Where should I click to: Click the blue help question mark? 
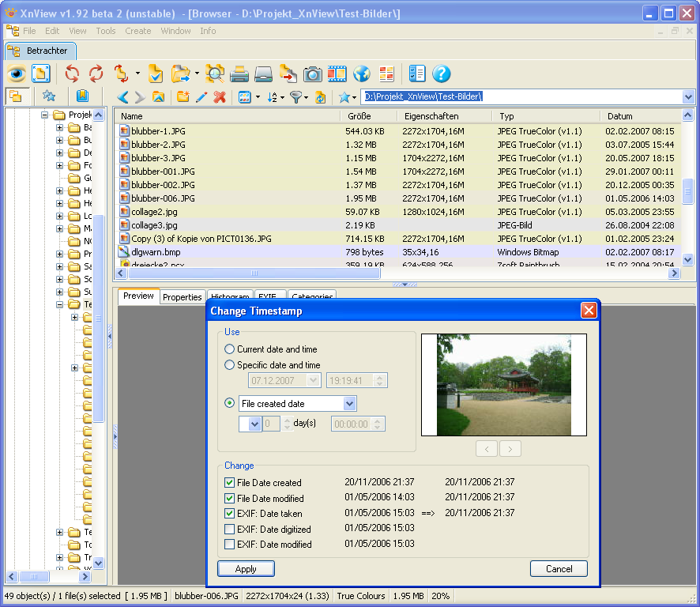tap(442, 74)
